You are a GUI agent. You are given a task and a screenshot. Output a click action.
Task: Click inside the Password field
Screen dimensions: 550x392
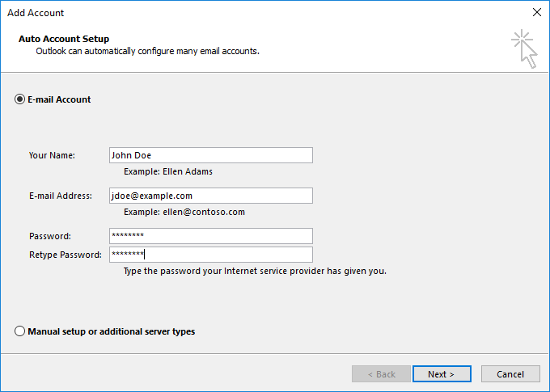210,236
